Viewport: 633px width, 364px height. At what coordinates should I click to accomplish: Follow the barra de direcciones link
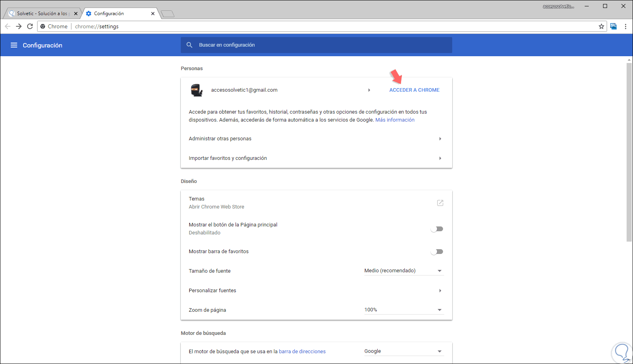[x=302, y=352]
